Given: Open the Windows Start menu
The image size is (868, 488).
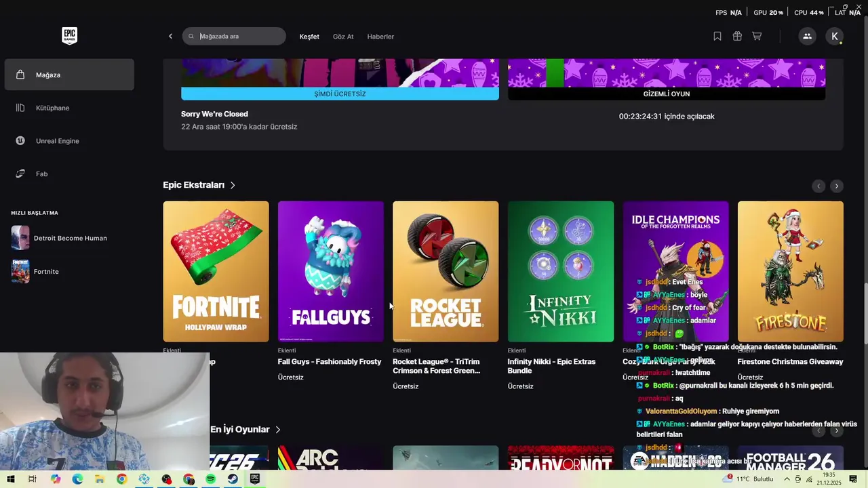Looking at the screenshot, I should click(10, 479).
